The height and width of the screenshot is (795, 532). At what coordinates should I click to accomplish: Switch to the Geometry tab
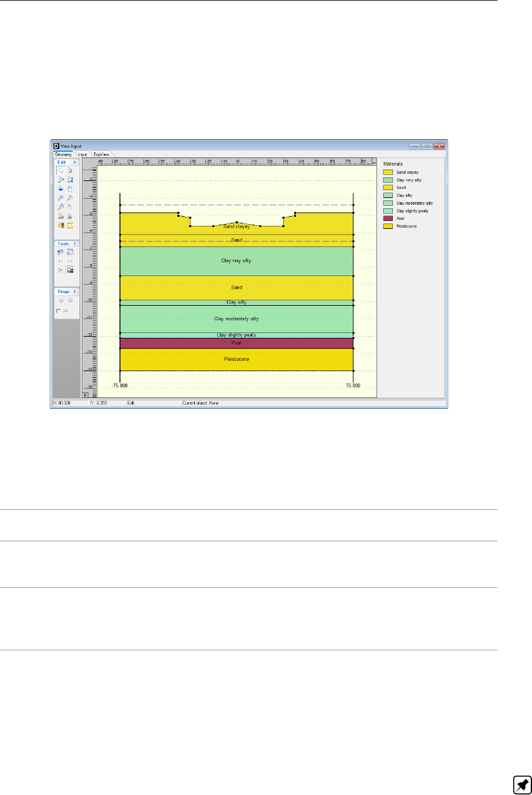click(x=63, y=154)
